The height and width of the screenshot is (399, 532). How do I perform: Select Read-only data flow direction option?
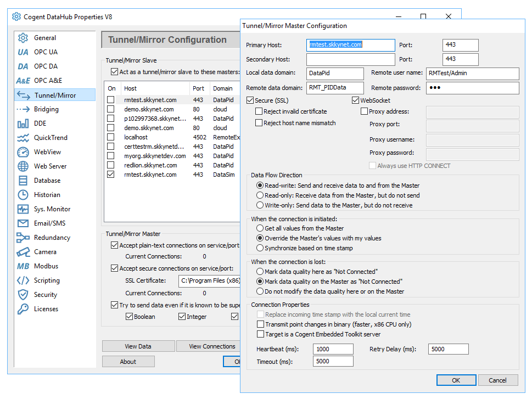pos(260,195)
